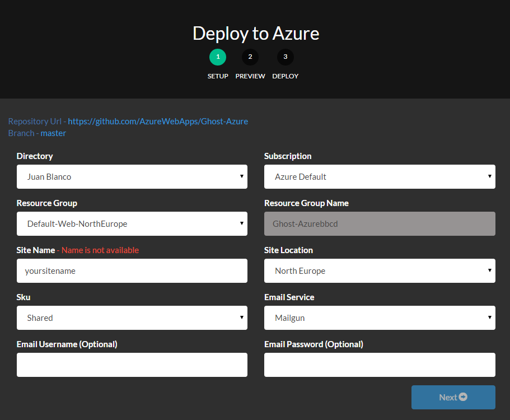The image size is (510, 420).
Task: Click the step 3 Deploy circle
Action: [x=286, y=57]
